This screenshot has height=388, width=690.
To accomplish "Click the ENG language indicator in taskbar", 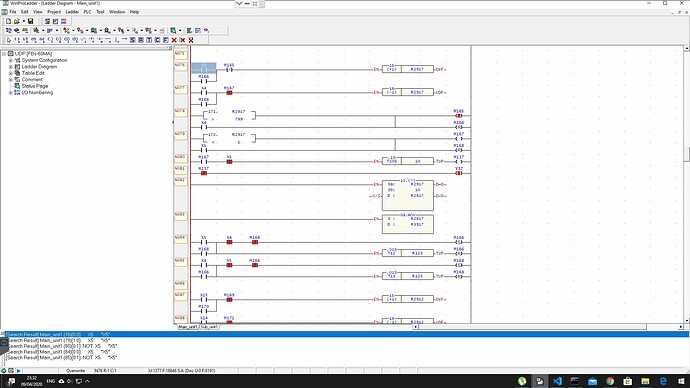I will pyautogui.click(x=51, y=381).
